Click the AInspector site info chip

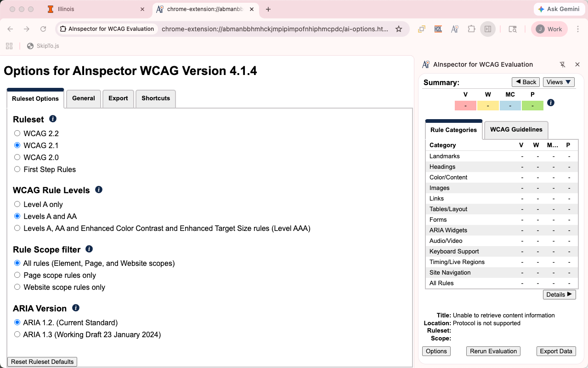pyautogui.click(x=107, y=29)
